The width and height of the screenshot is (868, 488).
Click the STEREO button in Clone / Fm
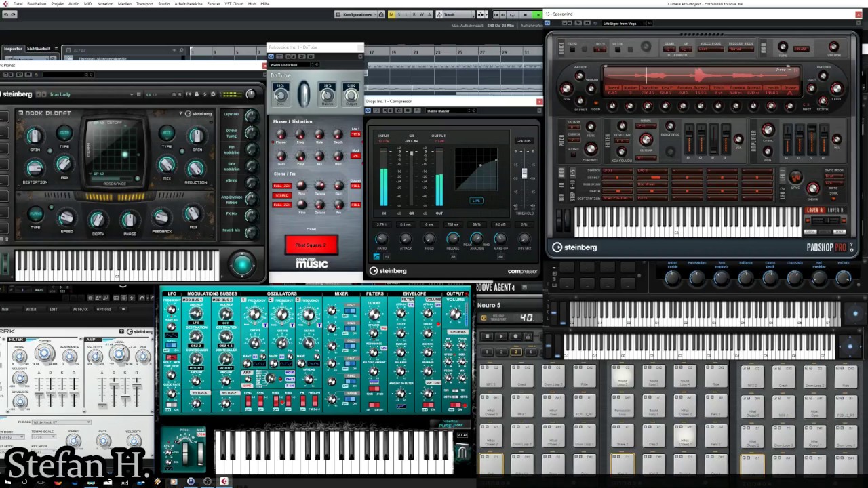coord(281,195)
